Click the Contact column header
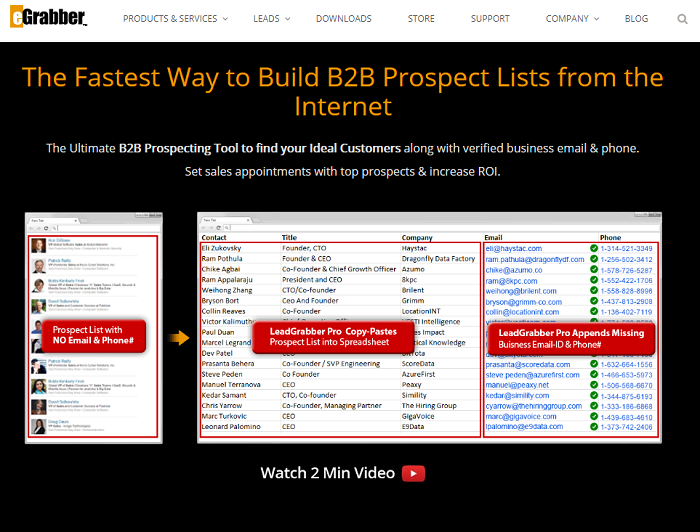 (x=214, y=237)
